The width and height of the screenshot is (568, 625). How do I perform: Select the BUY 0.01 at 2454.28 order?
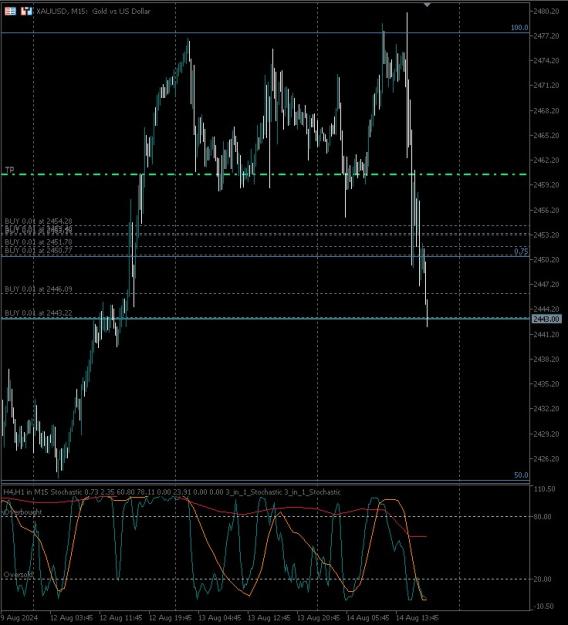tap(38, 221)
